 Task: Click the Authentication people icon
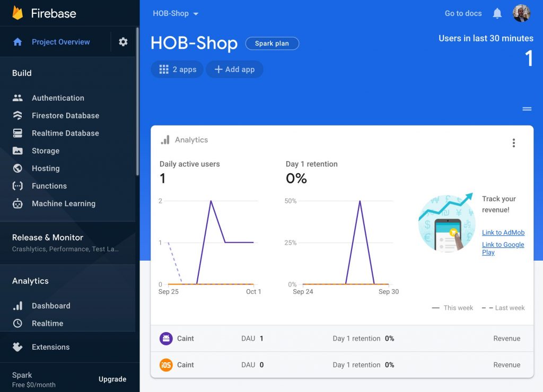[x=17, y=98]
